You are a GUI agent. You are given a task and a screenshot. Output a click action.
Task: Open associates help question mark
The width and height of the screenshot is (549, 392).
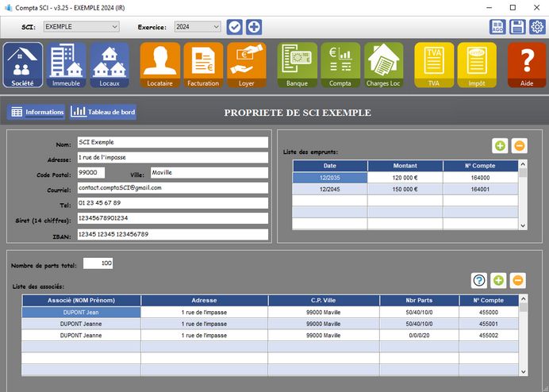(x=479, y=280)
